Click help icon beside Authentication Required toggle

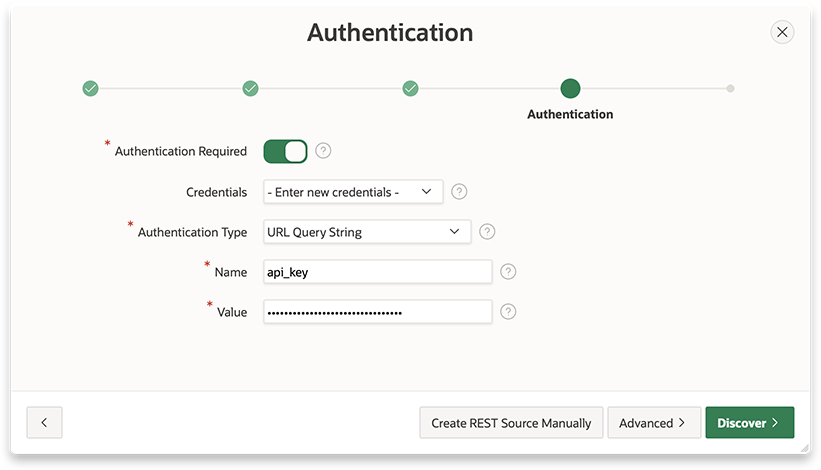(323, 151)
